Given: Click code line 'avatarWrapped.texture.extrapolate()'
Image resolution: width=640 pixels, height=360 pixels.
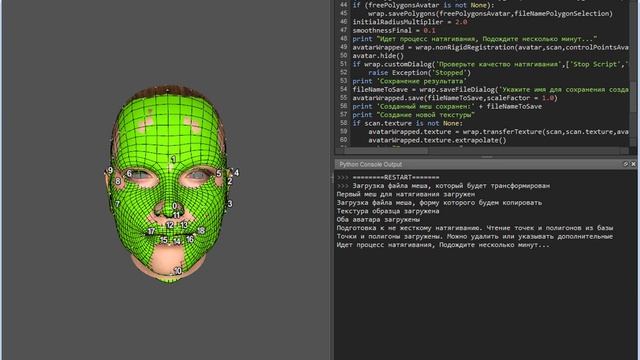Looking at the screenshot, I should [437, 140].
